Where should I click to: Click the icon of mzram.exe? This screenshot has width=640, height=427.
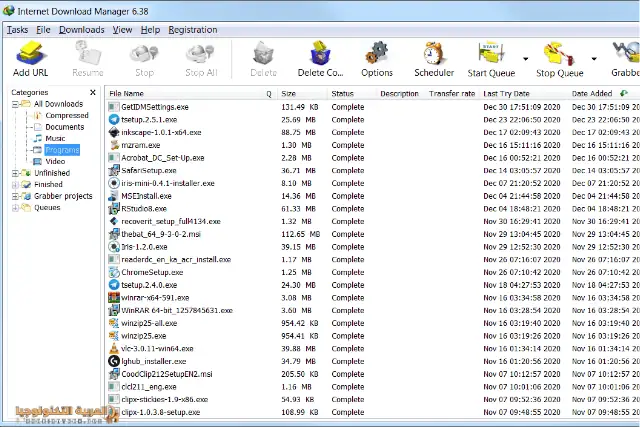coord(114,145)
